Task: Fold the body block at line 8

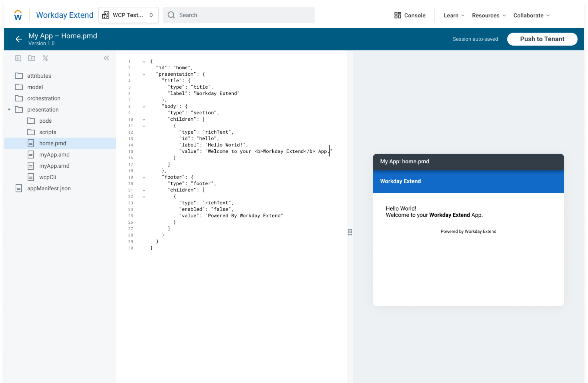Action: (144, 107)
